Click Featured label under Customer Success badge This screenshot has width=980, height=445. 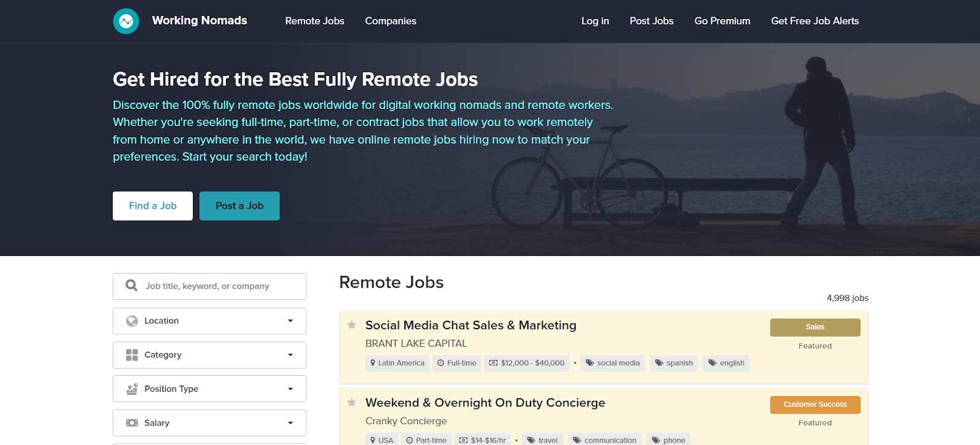click(x=815, y=423)
